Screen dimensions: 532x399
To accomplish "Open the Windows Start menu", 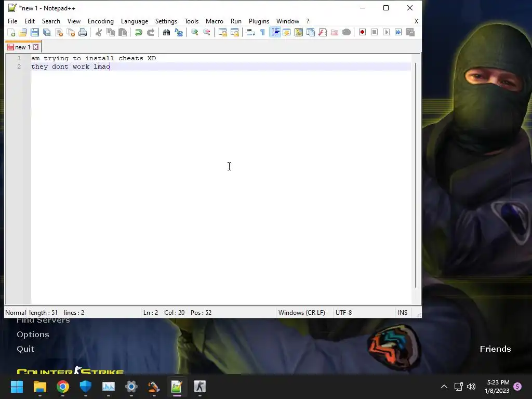I will (x=17, y=387).
